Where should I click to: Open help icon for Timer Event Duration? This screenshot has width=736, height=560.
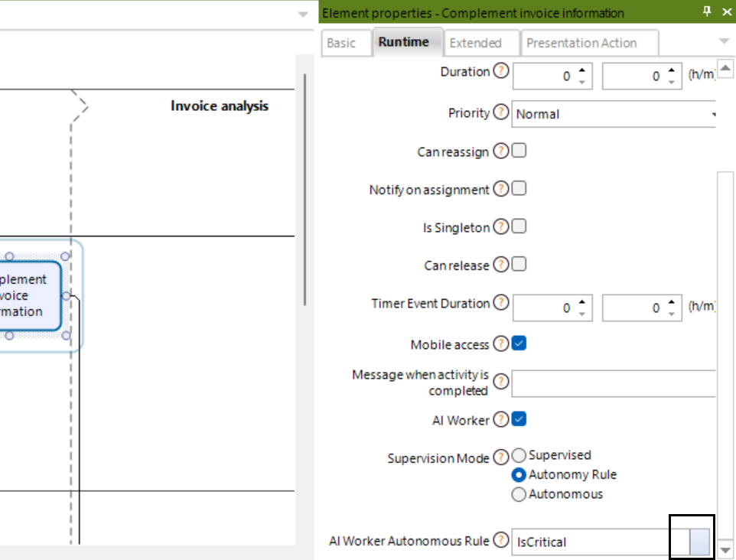pos(501,302)
